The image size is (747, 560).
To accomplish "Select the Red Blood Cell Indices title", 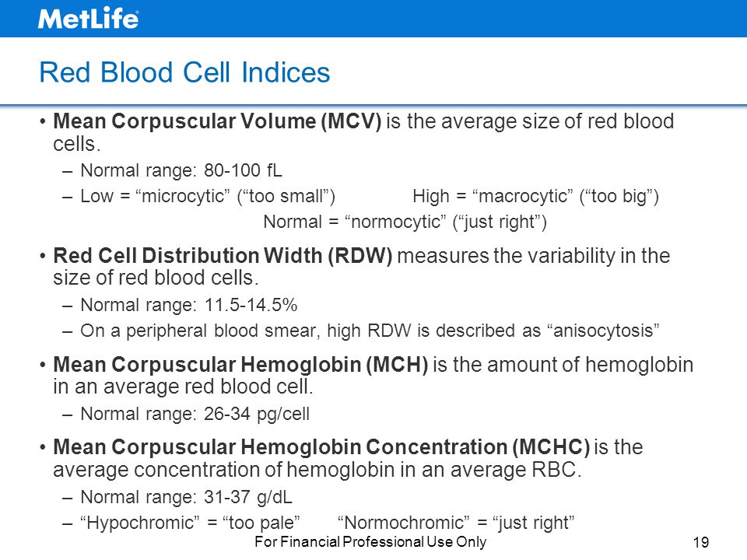I will [184, 73].
